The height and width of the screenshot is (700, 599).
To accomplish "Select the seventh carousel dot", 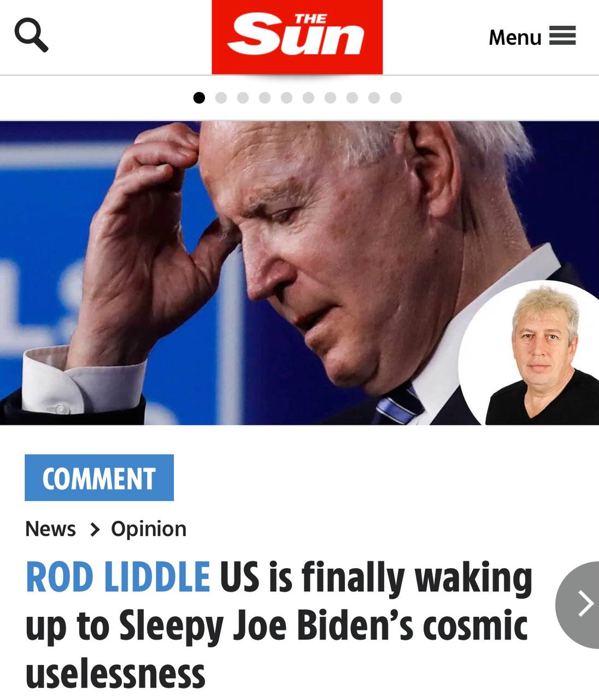I will pyautogui.click(x=331, y=98).
